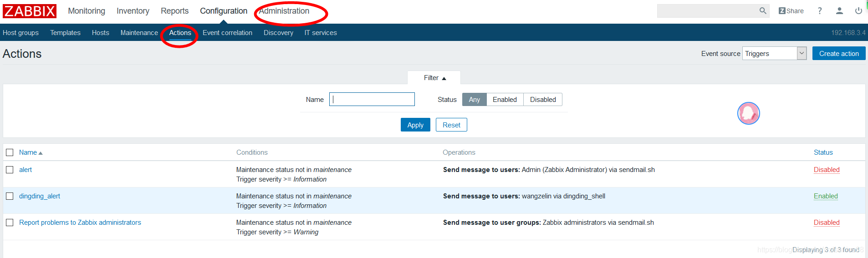Click the 192.168.3.4 server label
This screenshot has width=868, height=258.
848,33
